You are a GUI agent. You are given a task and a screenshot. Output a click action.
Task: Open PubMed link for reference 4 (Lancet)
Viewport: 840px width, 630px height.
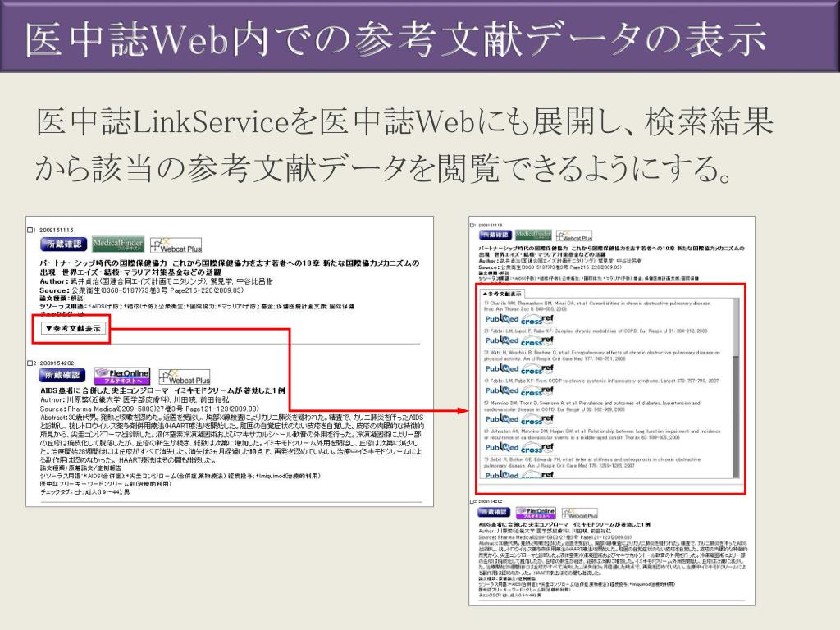coord(502,390)
